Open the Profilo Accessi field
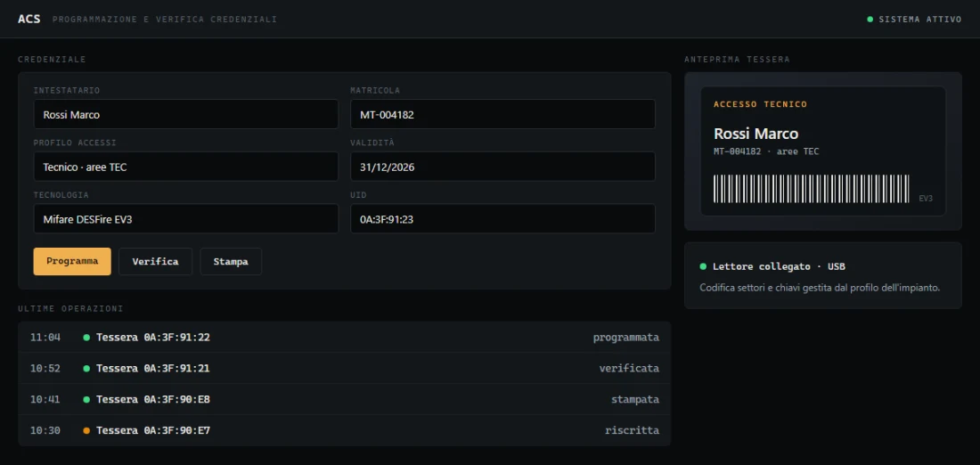The height and width of the screenshot is (465, 980). click(x=185, y=167)
